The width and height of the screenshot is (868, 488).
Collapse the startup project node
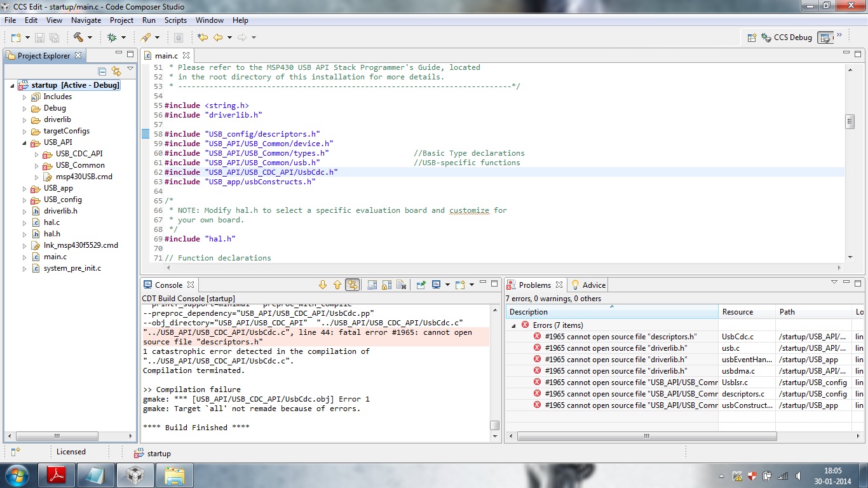click(x=12, y=85)
